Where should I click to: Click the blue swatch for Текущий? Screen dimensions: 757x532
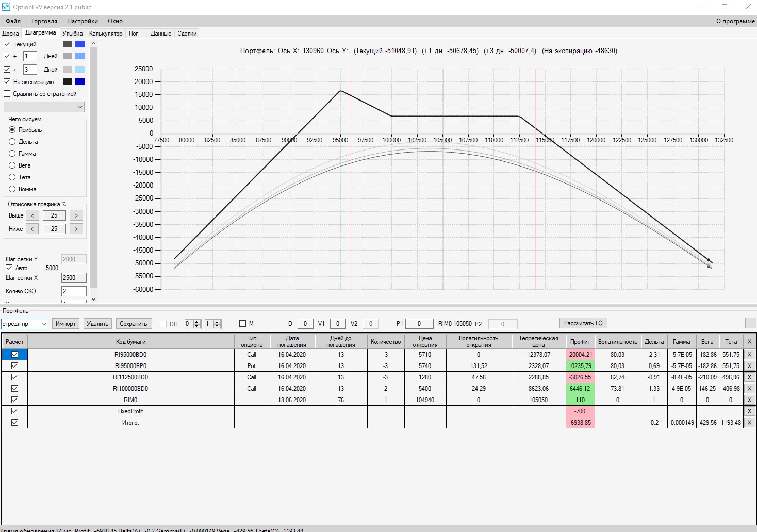(80, 44)
